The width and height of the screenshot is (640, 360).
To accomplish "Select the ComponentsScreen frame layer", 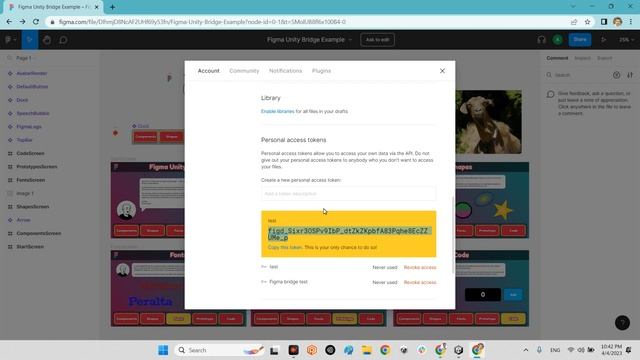I will pos(38,233).
